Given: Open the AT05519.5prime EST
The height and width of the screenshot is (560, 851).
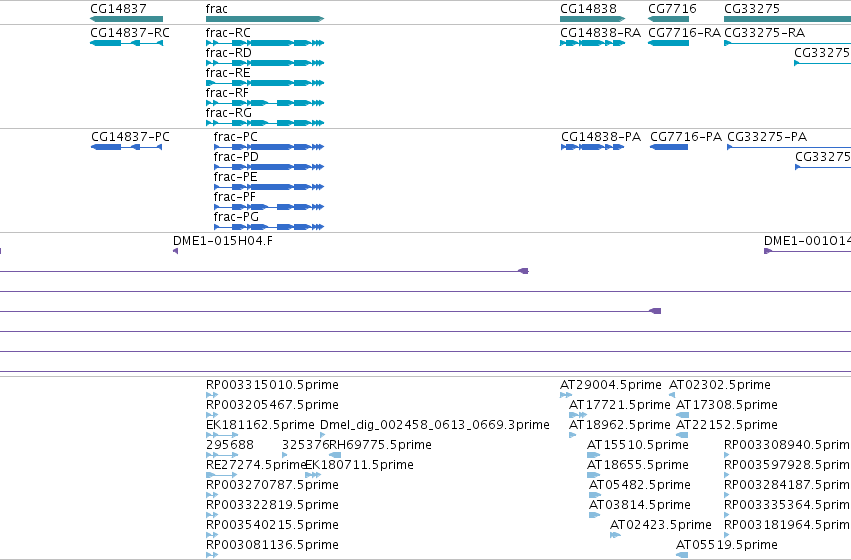Looking at the screenshot, I should point(682,555).
